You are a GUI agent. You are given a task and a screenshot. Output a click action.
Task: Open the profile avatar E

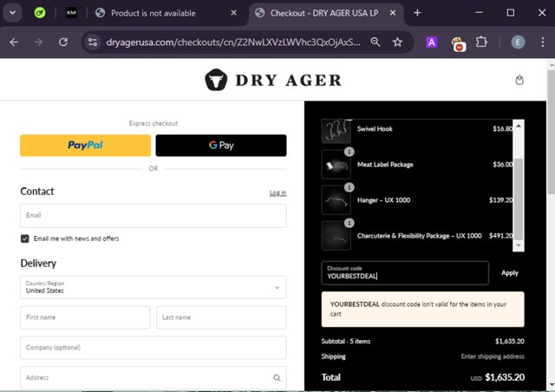coord(518,42)
